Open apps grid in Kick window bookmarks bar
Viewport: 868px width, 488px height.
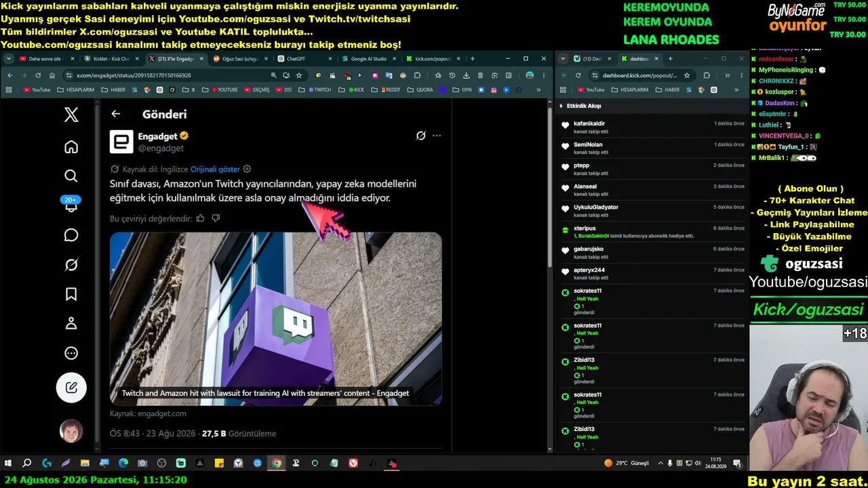point(564,89)
